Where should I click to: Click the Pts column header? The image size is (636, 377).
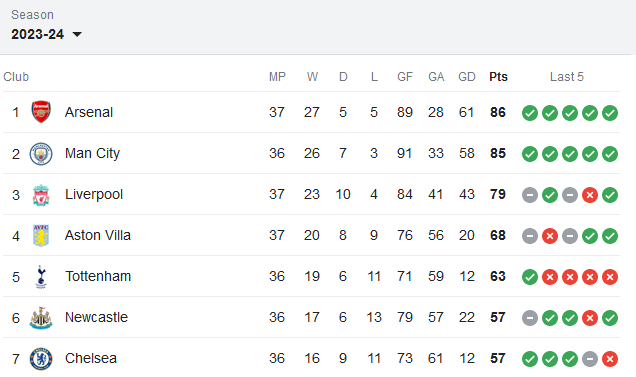pos(498,77)
